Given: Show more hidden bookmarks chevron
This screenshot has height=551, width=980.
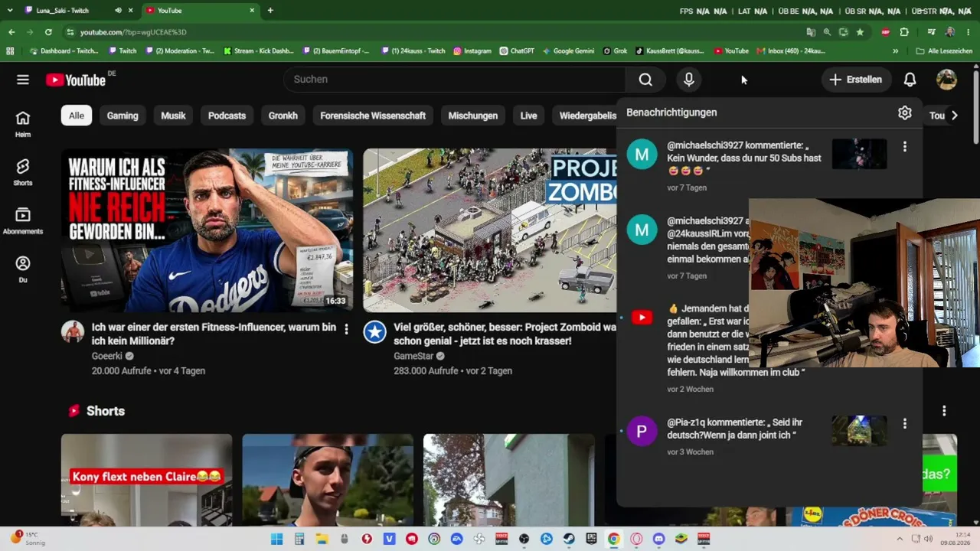Looking at the screenshot, I should coord(896,51).
